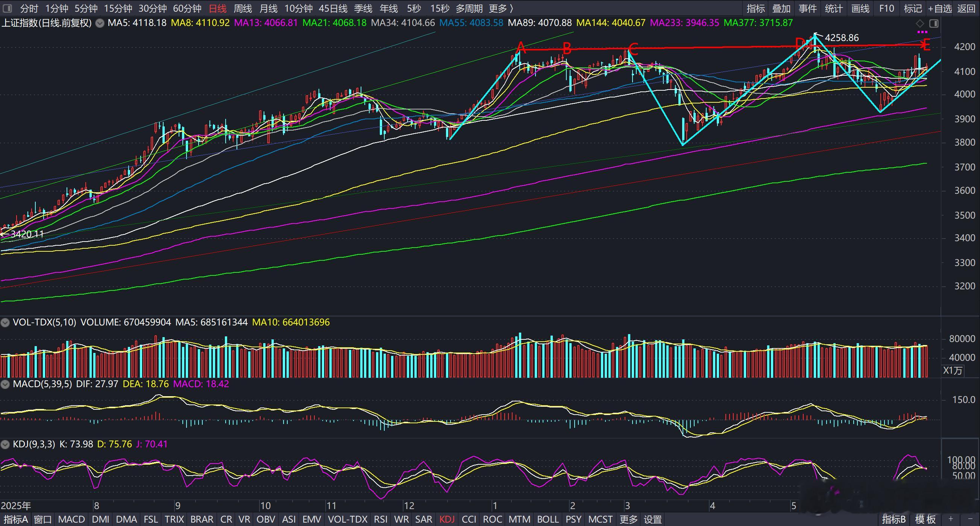
Task: Select the 5秒 period
Action: (x=414, y=8)
